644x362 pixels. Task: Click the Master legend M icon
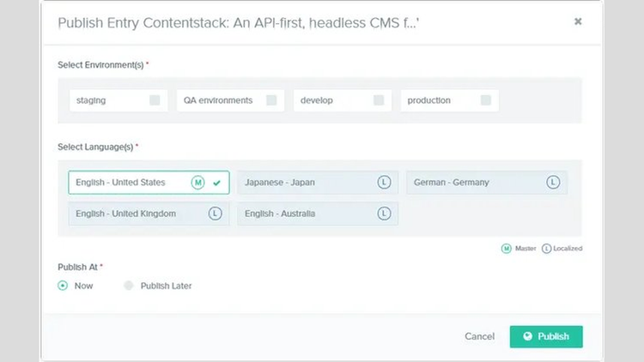coord(506,249)
